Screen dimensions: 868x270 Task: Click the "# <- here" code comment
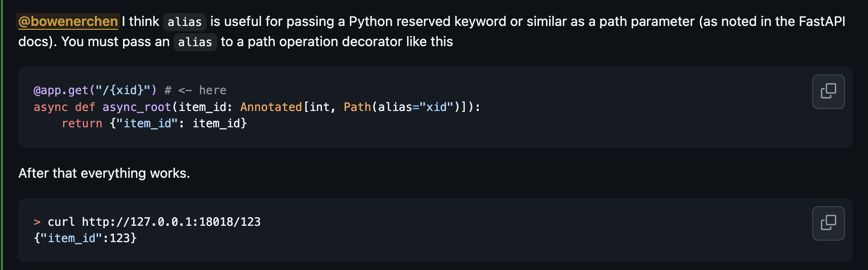pos(195,90)
